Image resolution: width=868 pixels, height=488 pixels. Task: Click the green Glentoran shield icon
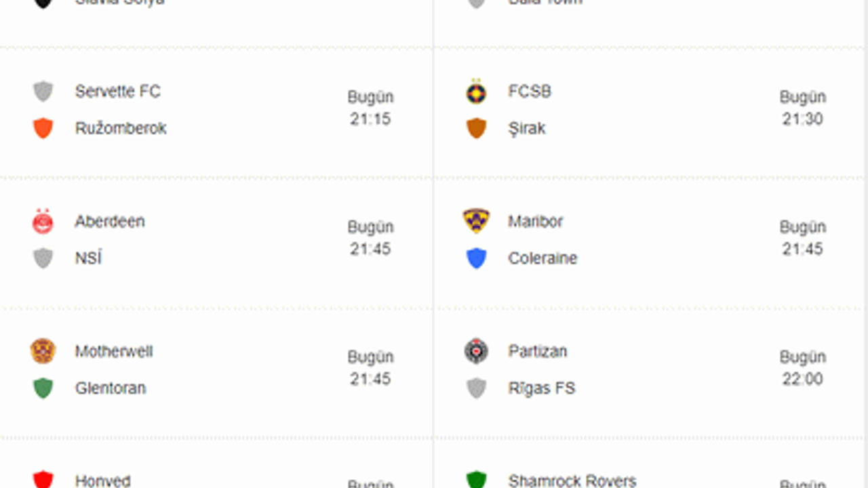43,388
